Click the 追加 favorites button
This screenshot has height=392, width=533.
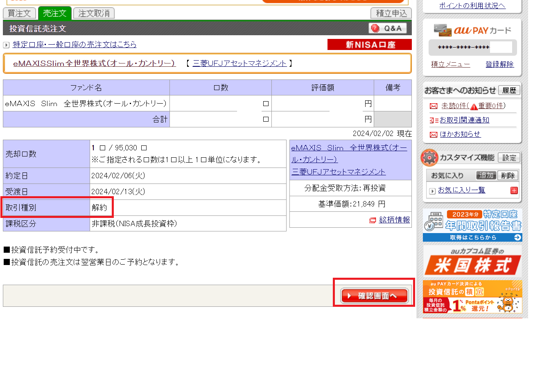click(486, 176)
